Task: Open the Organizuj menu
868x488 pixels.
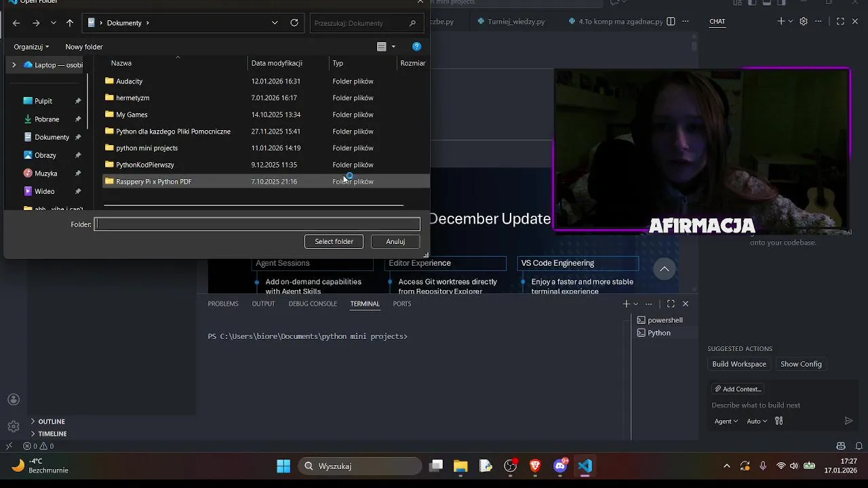Action: click(31, 47)
